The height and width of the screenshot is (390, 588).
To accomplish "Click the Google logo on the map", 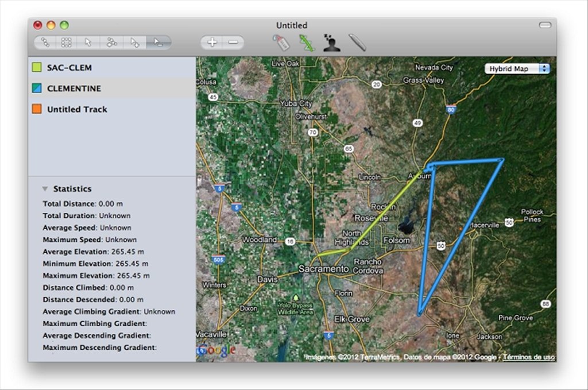I will pyautogui.click(x=216, y=350).
